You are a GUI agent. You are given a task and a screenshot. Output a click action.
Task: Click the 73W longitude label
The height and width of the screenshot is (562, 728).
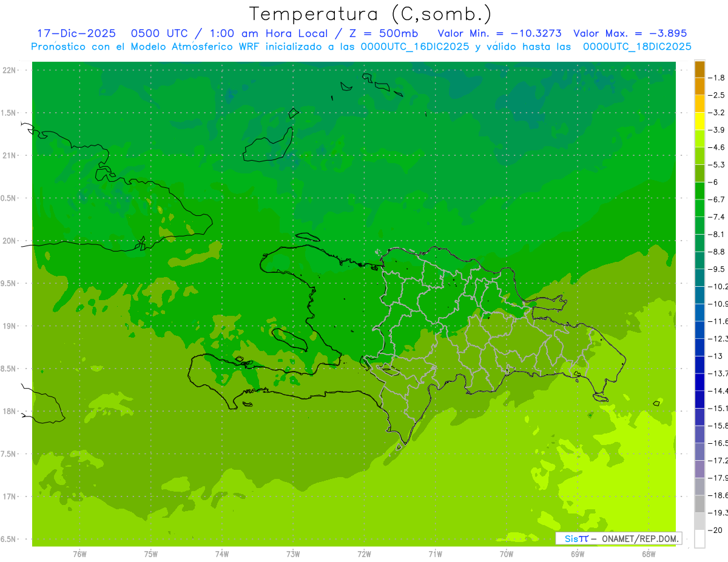click(293, 554)
